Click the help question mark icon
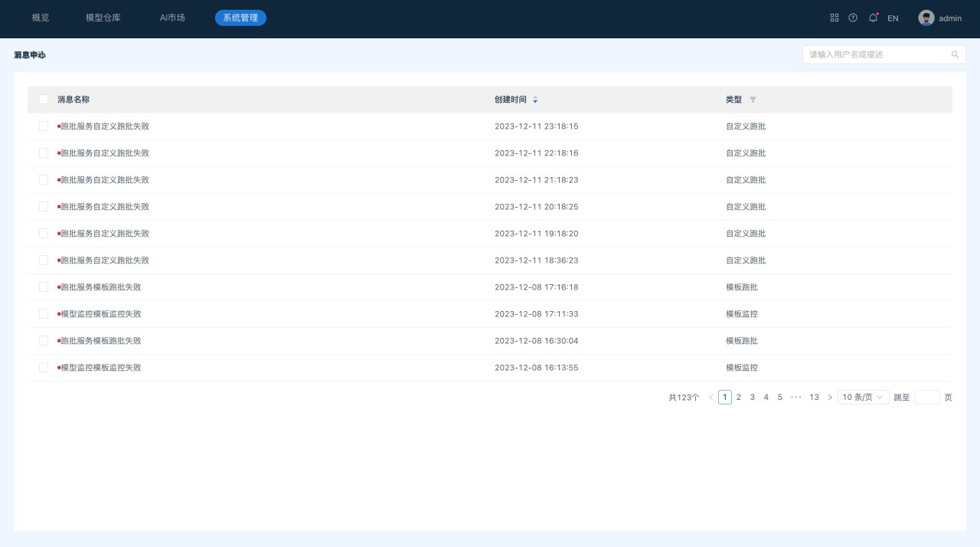The image size is (980, 547). point(853,18)
